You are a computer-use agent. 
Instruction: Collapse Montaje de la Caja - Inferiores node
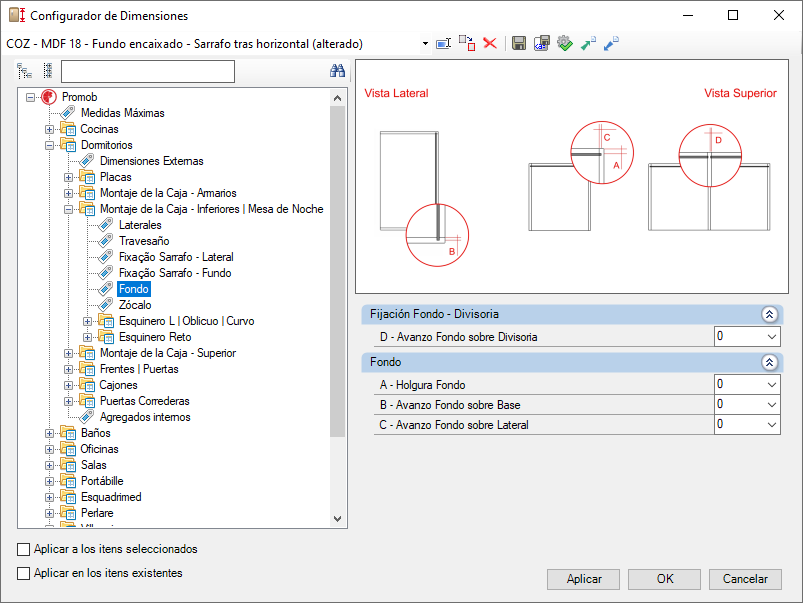tap(69, 209)
